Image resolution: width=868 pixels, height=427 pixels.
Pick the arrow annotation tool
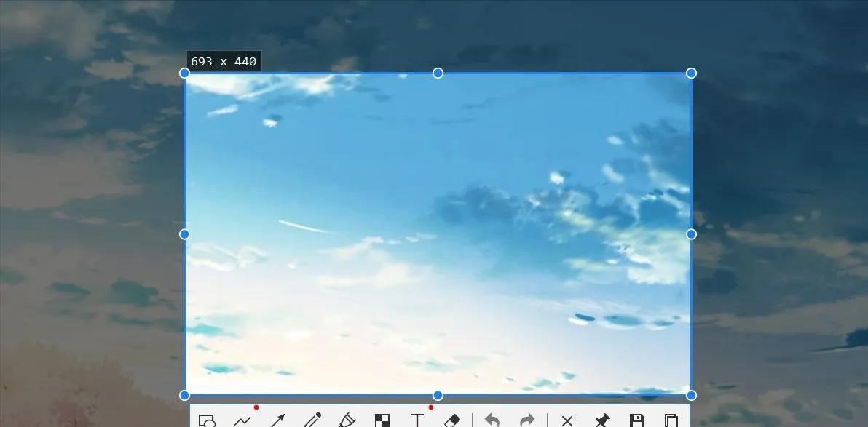[x=277, y=420]
